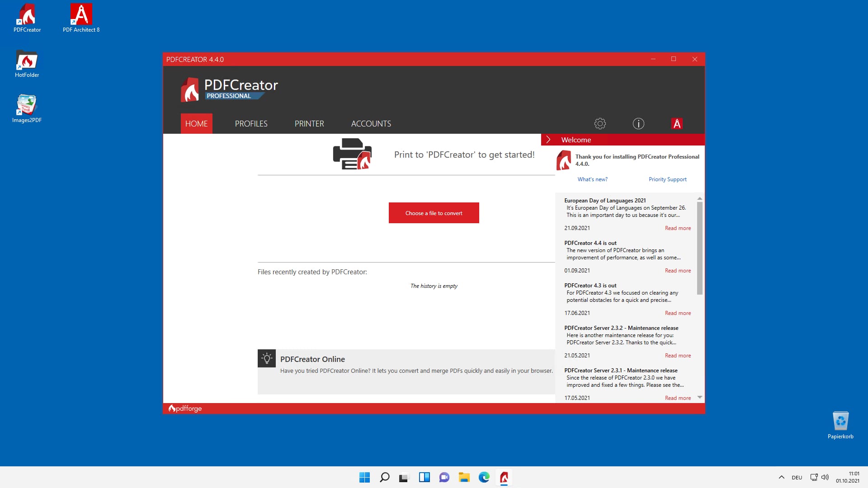The width and height of the screenshot is (868, 488).
Task: Collapse the Welcome panel with its chevron
Action: (548, 140)
